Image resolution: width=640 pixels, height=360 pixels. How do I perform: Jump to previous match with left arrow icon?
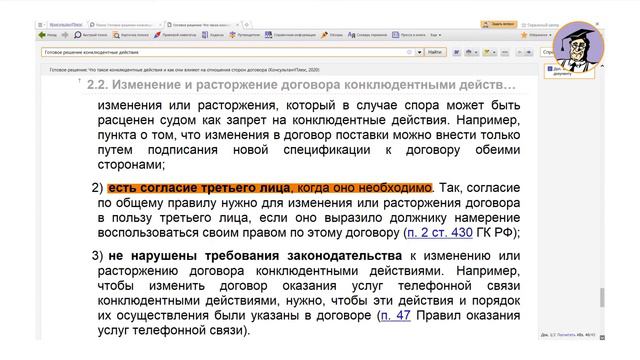pos(520,52)
